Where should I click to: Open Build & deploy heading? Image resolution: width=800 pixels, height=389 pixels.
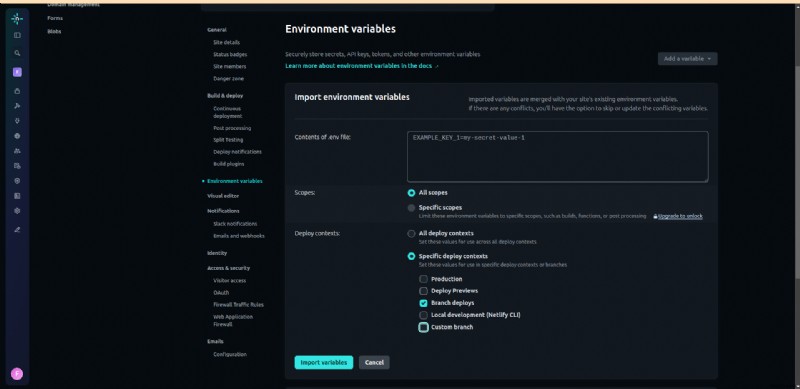click(x=225, y=96)
